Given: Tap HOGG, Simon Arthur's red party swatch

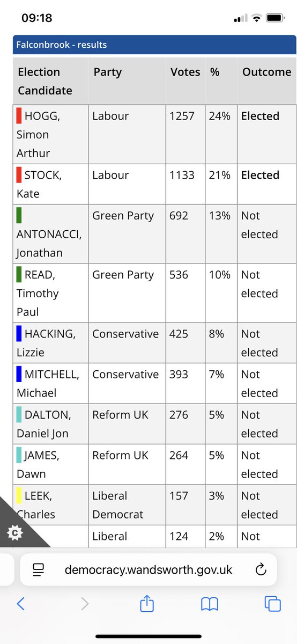Looking at the screenshot, I should tap(19, 116).
